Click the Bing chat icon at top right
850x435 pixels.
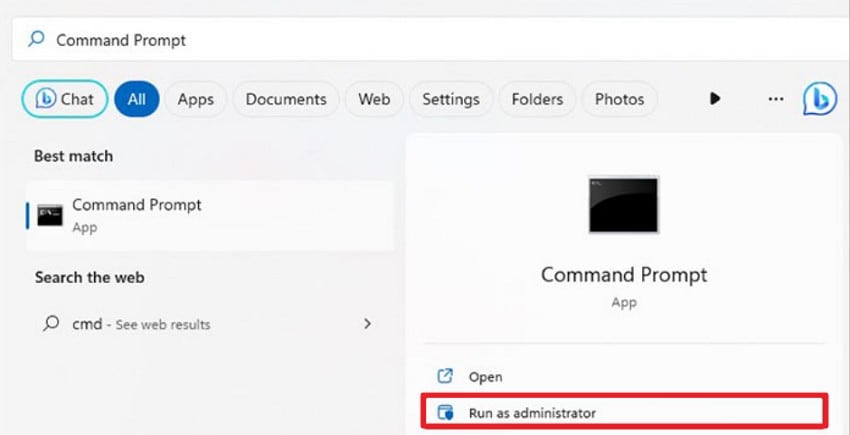point(820,99)
